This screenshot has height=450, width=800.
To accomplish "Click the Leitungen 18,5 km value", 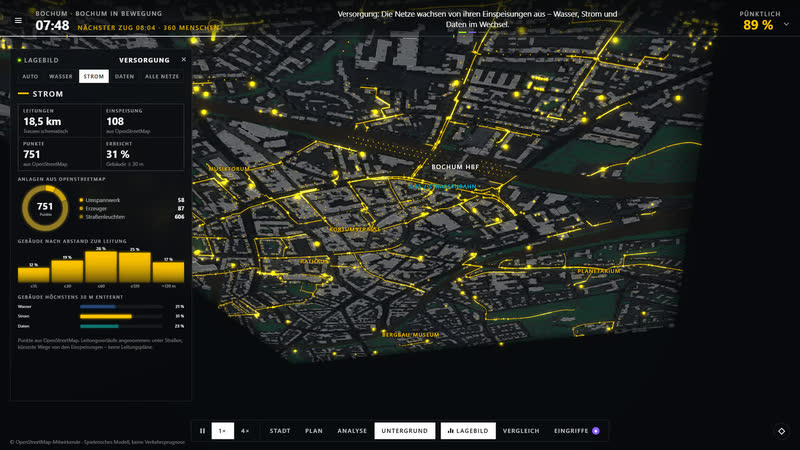I will coord(42,121).
